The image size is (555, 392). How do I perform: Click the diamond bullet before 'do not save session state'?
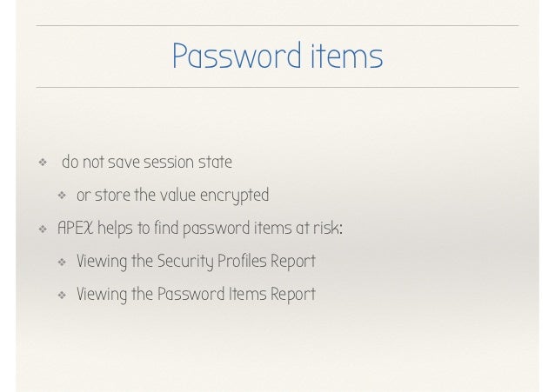pos(40,163)
